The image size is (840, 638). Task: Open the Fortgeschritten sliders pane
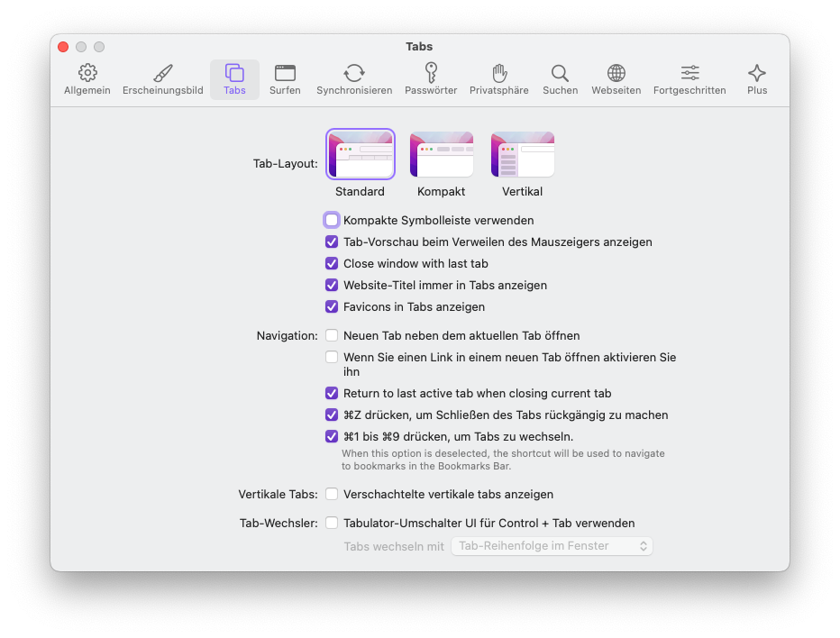(x=689, y=79)
